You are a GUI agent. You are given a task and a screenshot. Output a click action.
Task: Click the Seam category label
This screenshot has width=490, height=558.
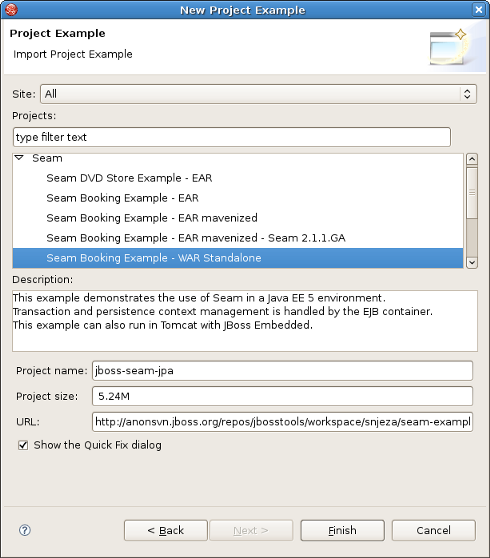47,158
